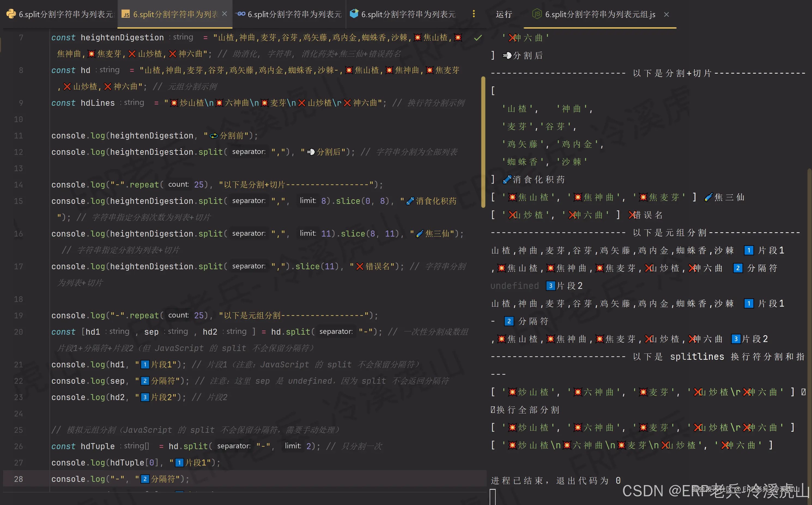Click the Go gopher logo on the third tab
This screenshot has width=812, height=505.
point(240,14)
